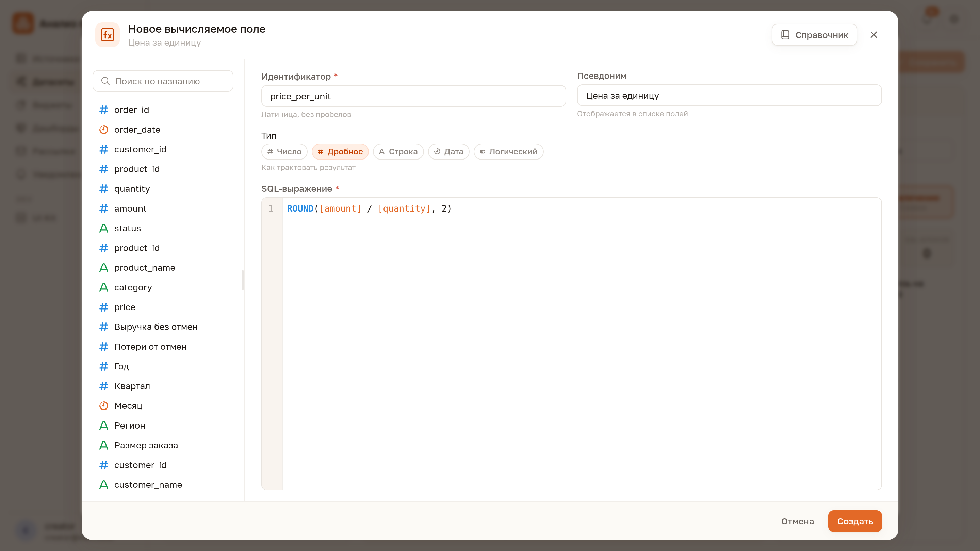
Task: Close the new calculated field dialog
Action: pos(874,35)
